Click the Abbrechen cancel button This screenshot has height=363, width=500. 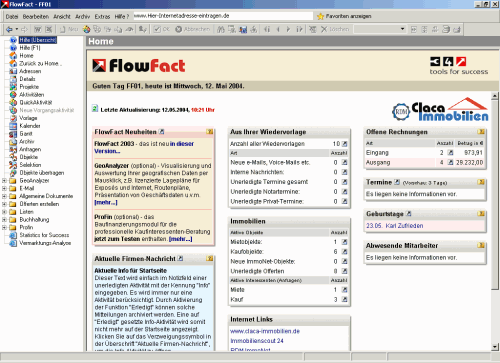click(x=193, y=29)
